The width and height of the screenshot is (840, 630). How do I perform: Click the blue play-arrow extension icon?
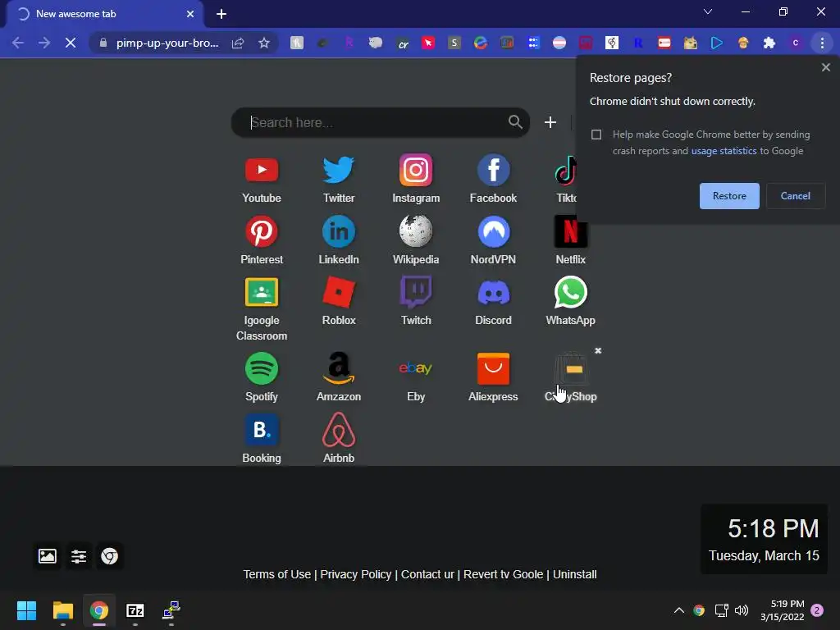[716, 43]
